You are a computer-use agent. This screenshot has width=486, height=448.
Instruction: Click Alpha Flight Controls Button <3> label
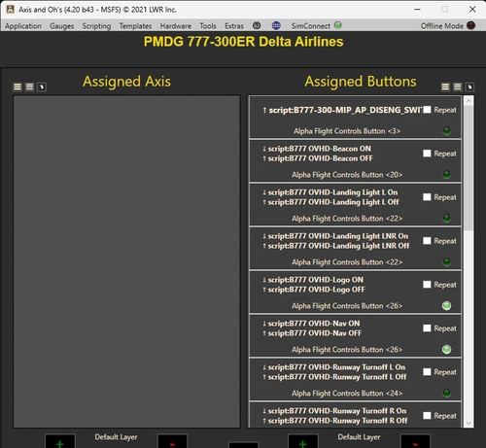(x=347, y=131)
